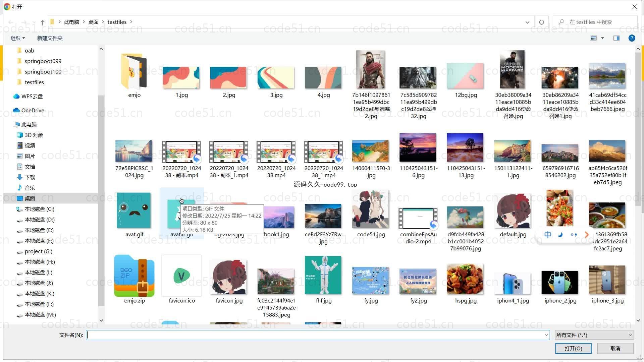Viewport: 644px width, 362px height.
Task: Expand chevron after 此电脑 in breadcrumb
Action: 84,22
